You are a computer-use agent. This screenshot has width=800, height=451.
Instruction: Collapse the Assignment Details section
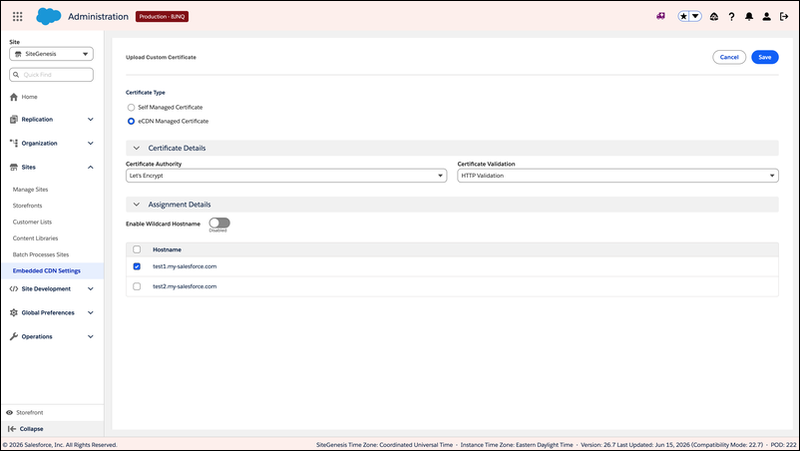pos(136,205)
